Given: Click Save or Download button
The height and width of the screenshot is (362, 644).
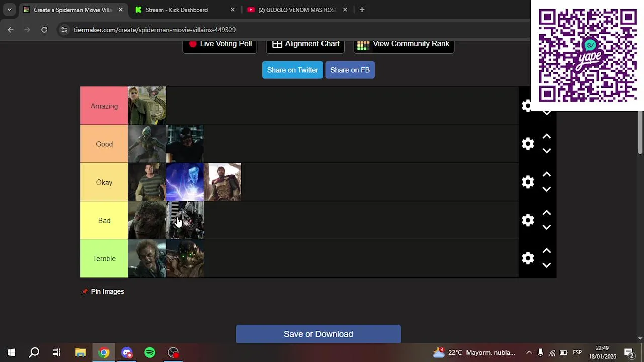Looking at the screenshot, I should click(x=318, y=334).
